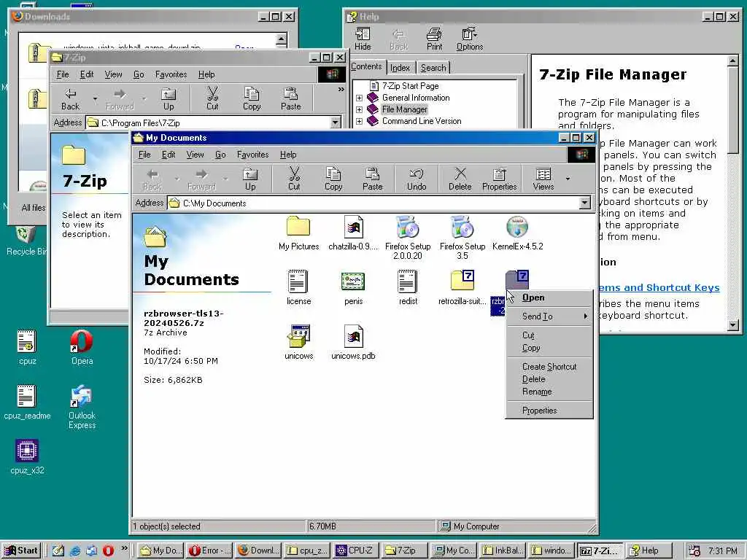Screen dimensions: 747x560
Task: Open View menu in 7-Zip window
Action: coord(113,74)
